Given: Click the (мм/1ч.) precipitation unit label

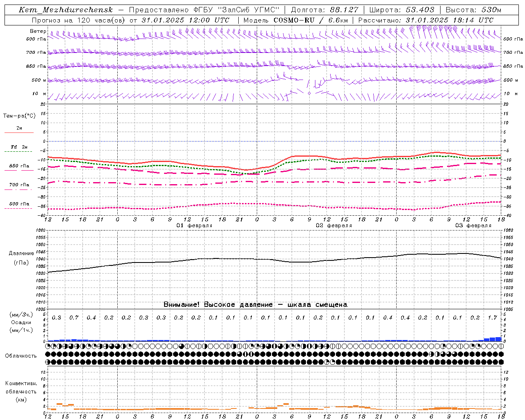Looking at the screenshot, I should [21, 330].
